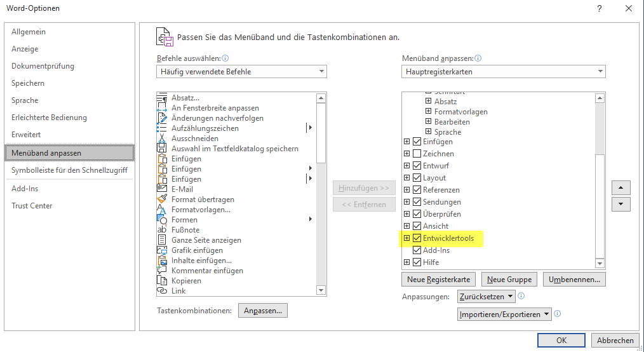
Task: Click the Fußnote command icon
Action: point(162,230)
